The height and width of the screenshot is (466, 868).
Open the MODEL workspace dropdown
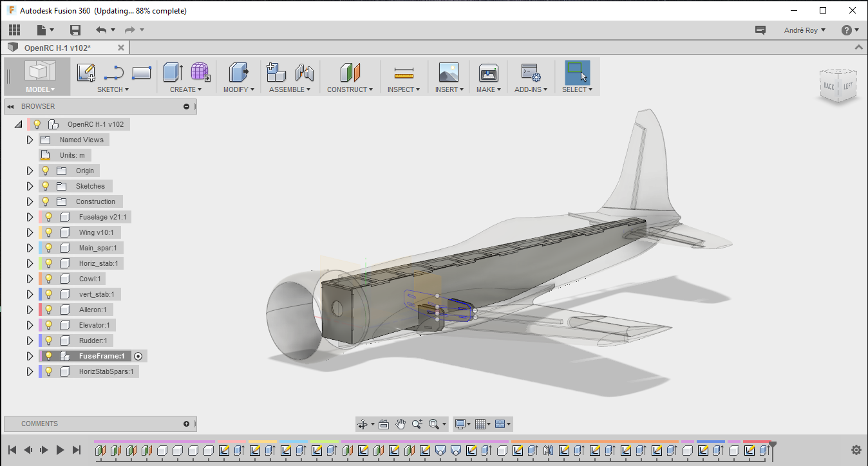tap(40, 89)
